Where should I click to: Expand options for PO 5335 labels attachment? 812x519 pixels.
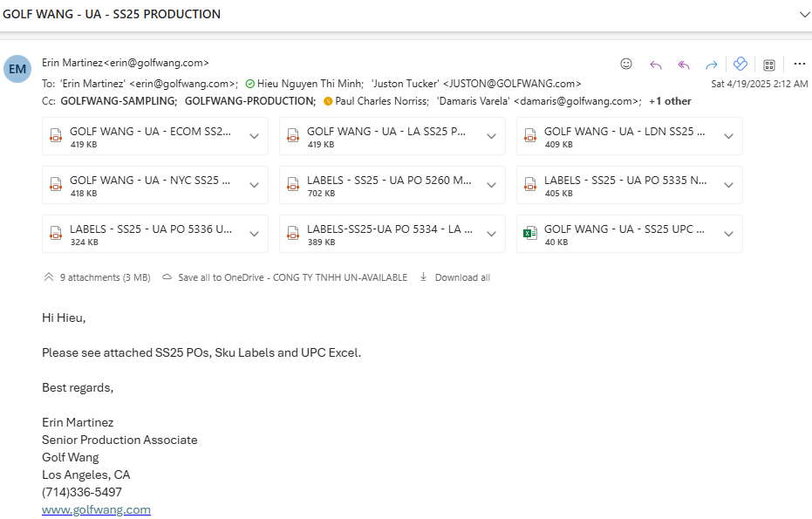(x=728, y=185)
